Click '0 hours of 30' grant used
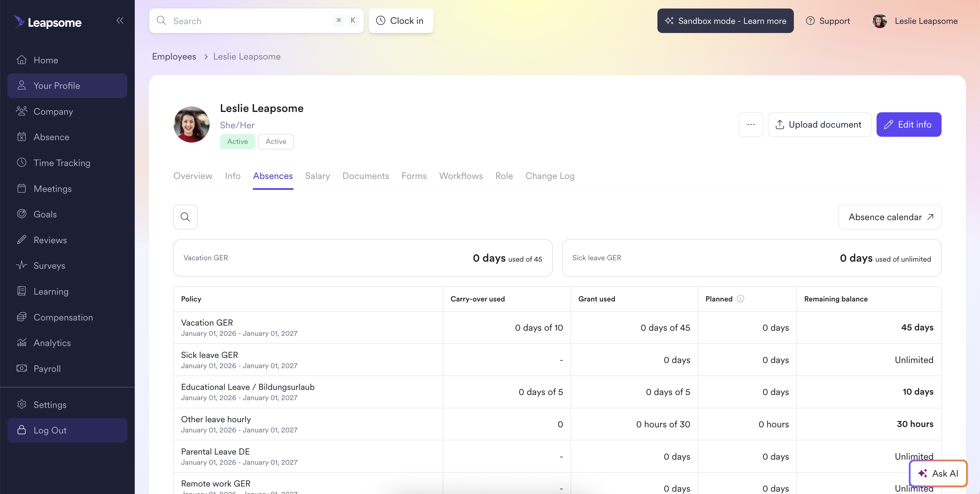 (x=663, y=424)
